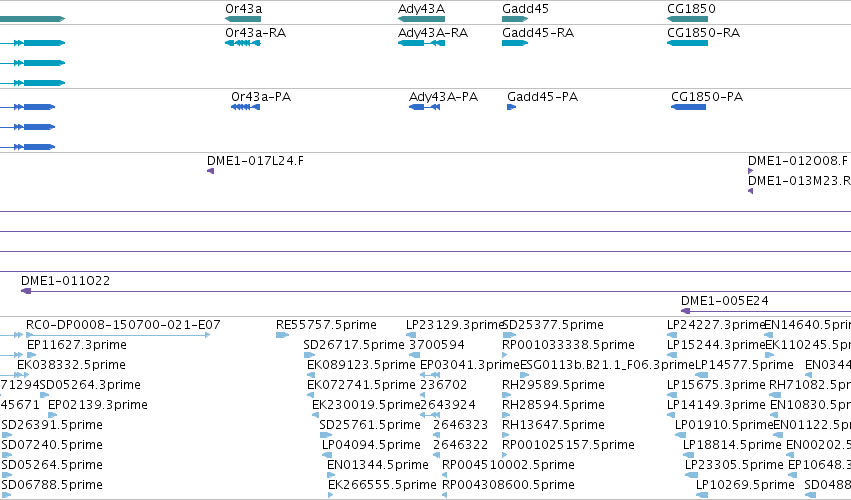Select the SD25377.5prime EST glyph
The width and height of the screenshot is (851, 500).
(509, 335)
